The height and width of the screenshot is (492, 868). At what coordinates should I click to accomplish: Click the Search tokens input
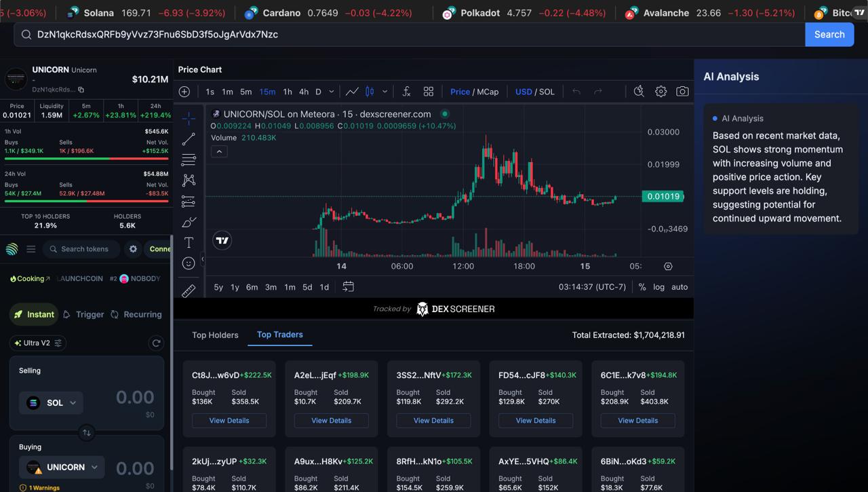tap(81, 249)
